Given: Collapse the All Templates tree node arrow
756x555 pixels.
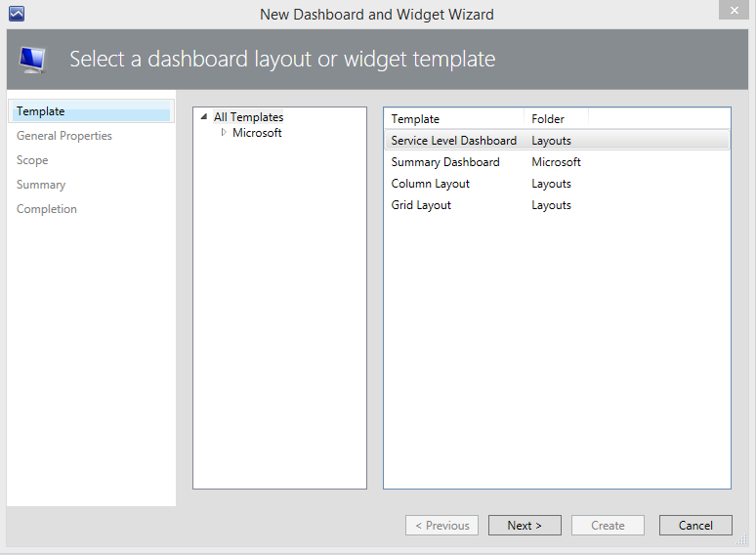Looking at the screenshot, I should click(x=204, y=116).
